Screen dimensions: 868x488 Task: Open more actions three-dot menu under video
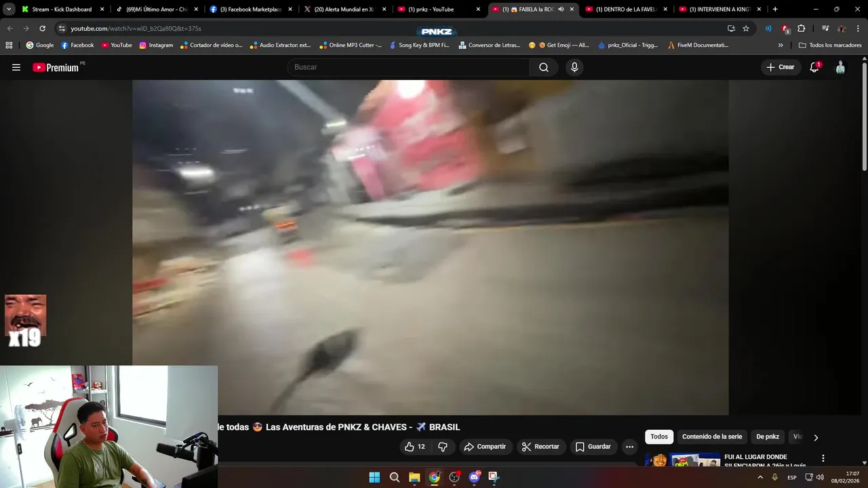click(x=629, y=447)
